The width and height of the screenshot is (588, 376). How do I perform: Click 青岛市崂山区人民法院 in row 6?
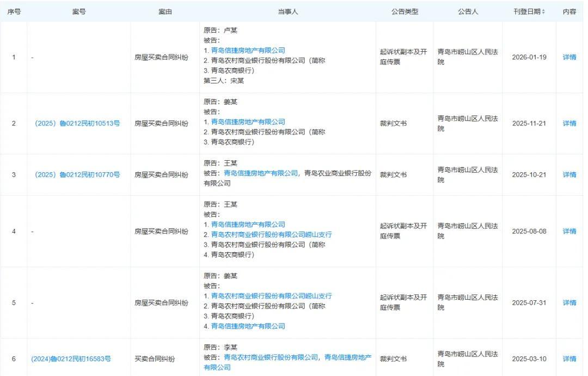[x=468, y=359]
